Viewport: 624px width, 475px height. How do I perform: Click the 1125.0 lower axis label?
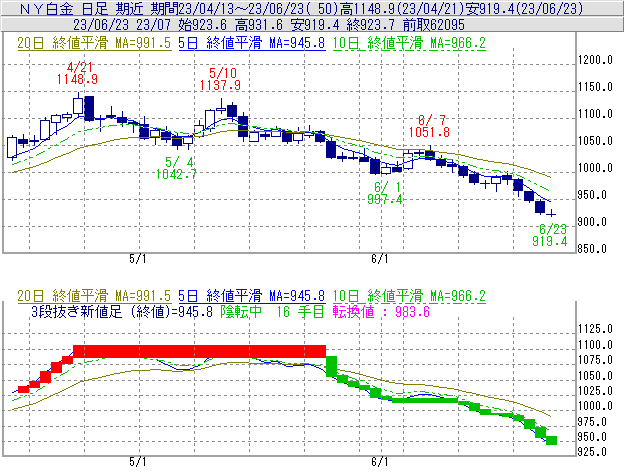click(x=595, y=329)
